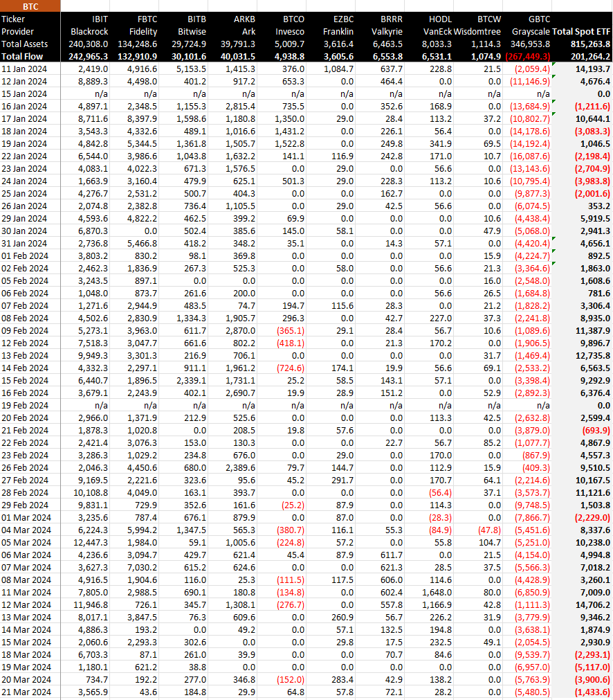
Task: Select the Grayscale provider cell
Action: click(531, 31)
